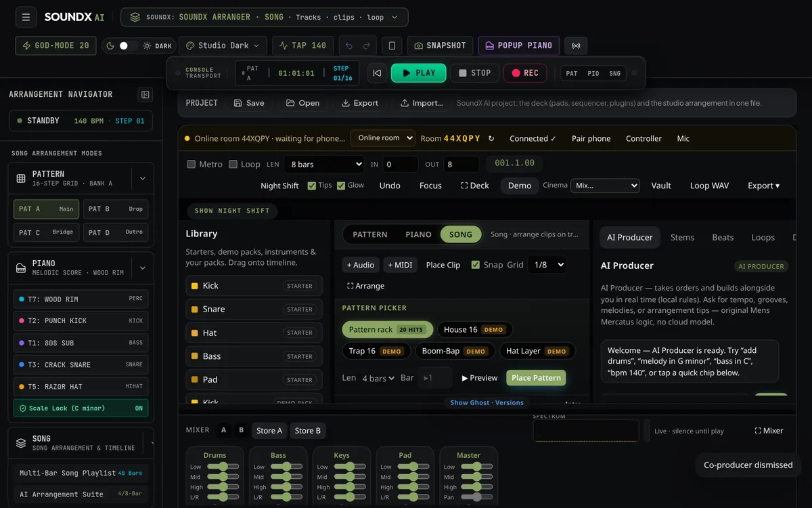Uncheck the Snap checkbox
Screen dimensions: 812x508
[x=476, y=265]
